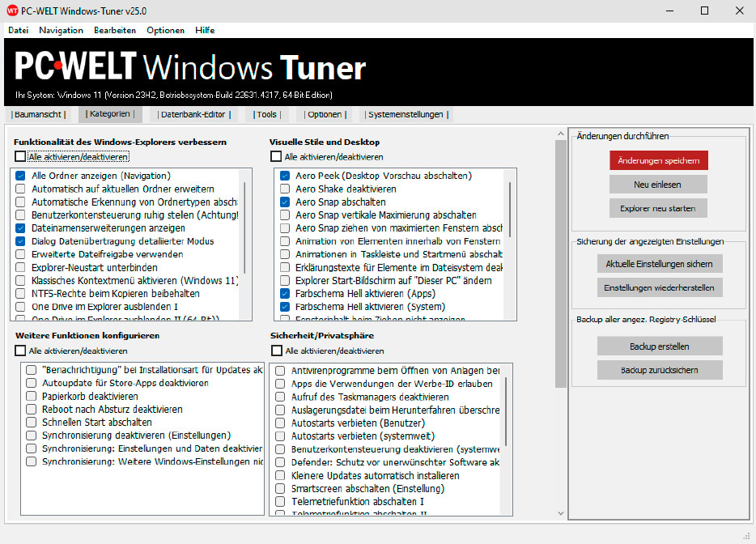Check Aufruf des Taskmanagers deaktivieren

[x=280, y=397]
